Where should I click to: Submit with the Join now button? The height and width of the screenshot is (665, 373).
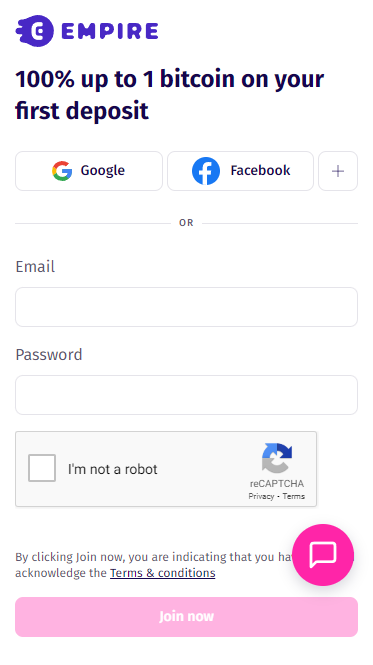pyautogui.click(x=186, y=617)
